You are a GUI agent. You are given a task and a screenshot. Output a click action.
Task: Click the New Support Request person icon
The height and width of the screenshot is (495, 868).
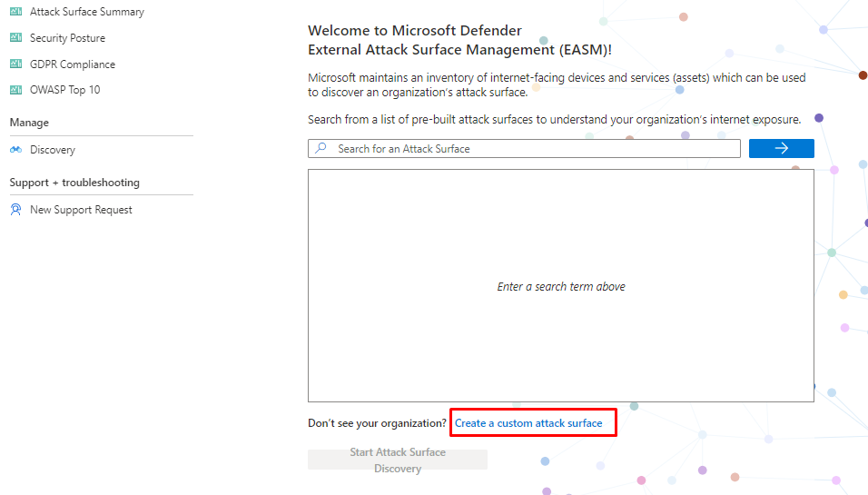15,210
